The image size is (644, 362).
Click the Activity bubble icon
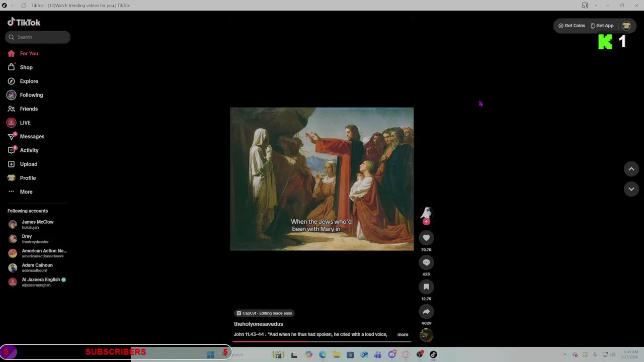(x=11, y=150)
